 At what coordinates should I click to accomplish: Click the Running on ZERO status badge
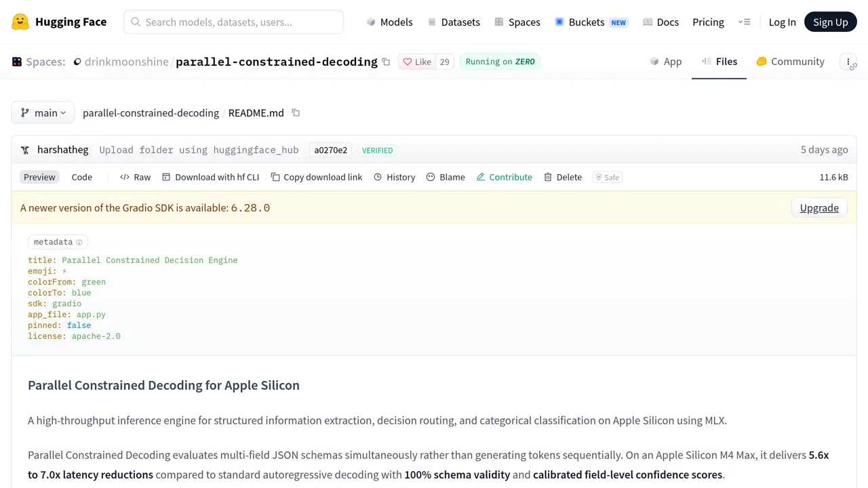(x=500, y=62)
